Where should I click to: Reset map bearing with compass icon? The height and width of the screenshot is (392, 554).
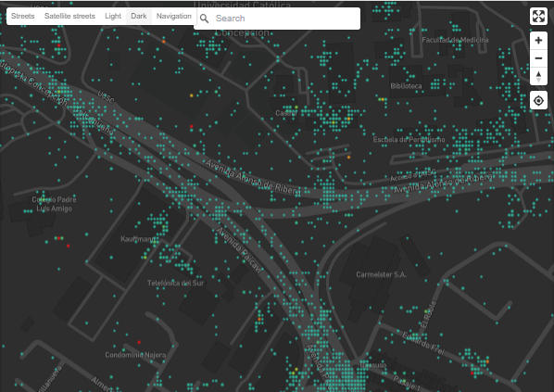click(538, 76)
